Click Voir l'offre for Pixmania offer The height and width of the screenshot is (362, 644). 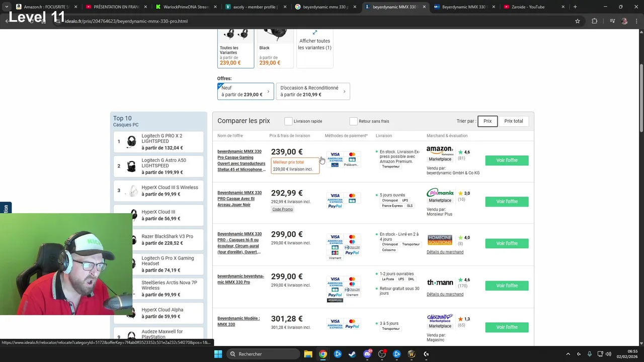click(507, 202)
